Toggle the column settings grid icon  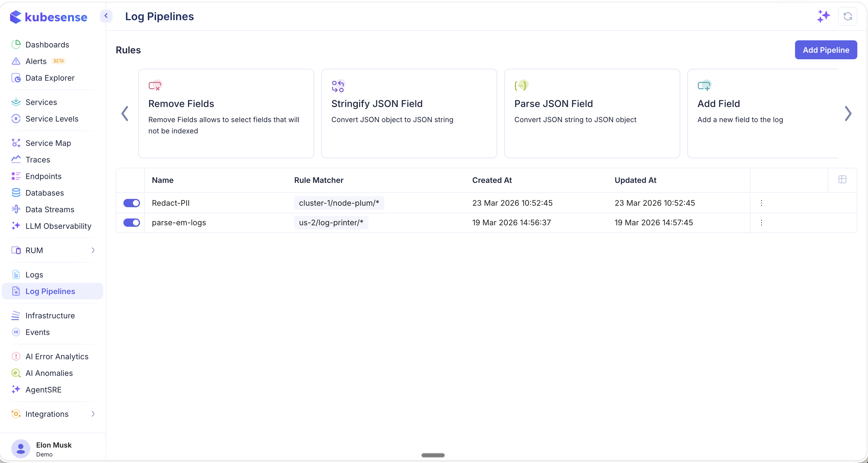pos(842,179)
